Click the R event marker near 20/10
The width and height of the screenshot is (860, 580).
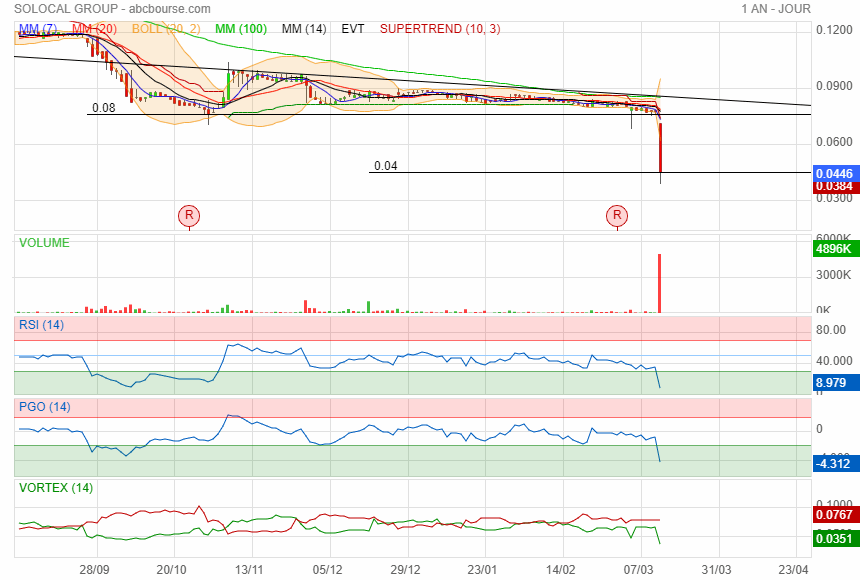tap(189, 215)
